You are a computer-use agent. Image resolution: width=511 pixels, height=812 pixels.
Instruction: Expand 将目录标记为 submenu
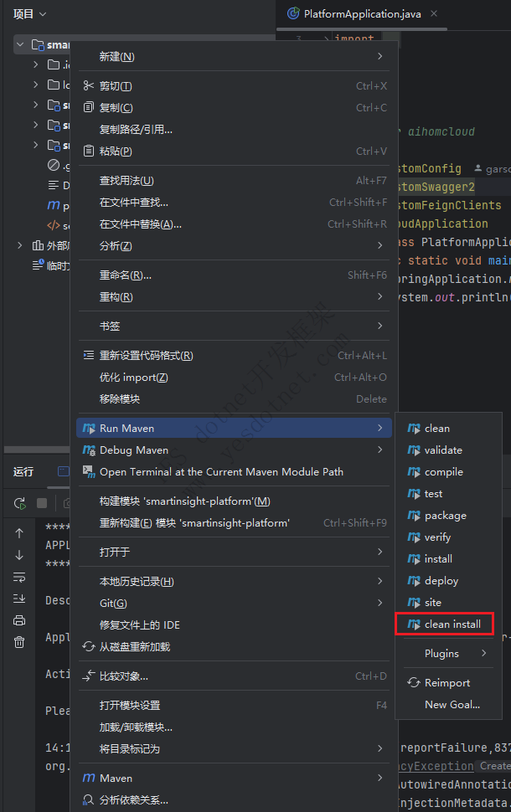pyautogui.click(x=234, y=748)
